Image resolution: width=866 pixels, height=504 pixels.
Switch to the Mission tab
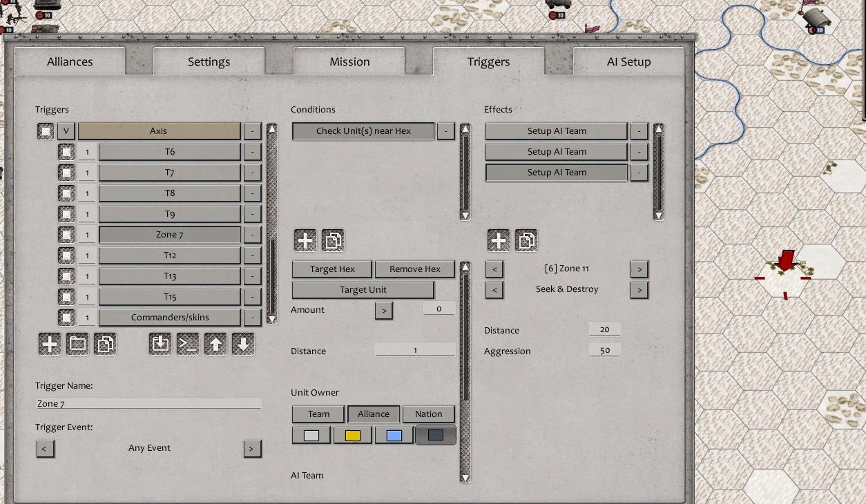[x=349, y=61]
